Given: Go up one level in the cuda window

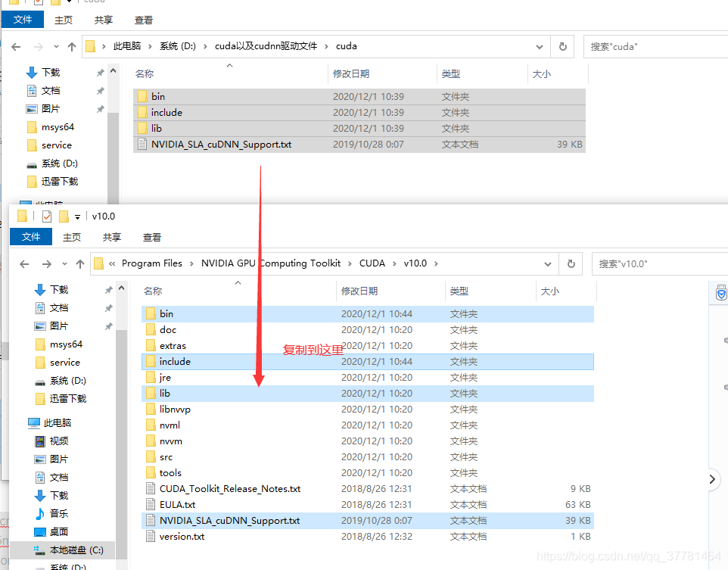Looking at the screenshot, I should [71, 46].
